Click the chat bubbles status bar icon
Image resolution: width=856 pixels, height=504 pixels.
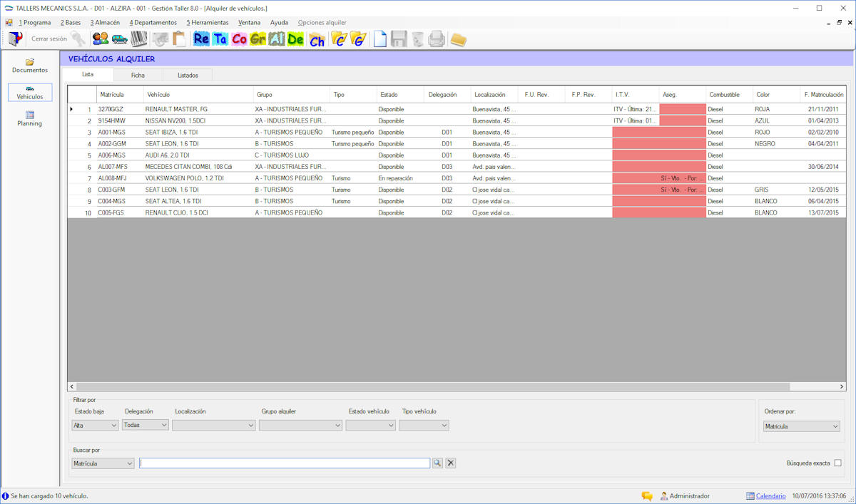[x=647, y=495]
